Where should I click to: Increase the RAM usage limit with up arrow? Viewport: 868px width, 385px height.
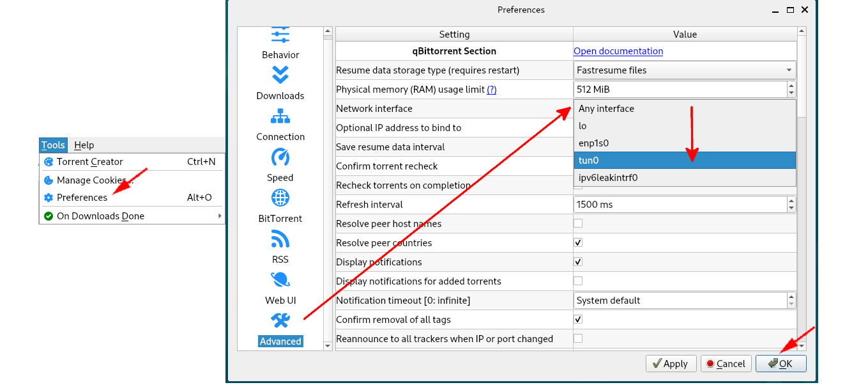[x=792, y=86]
